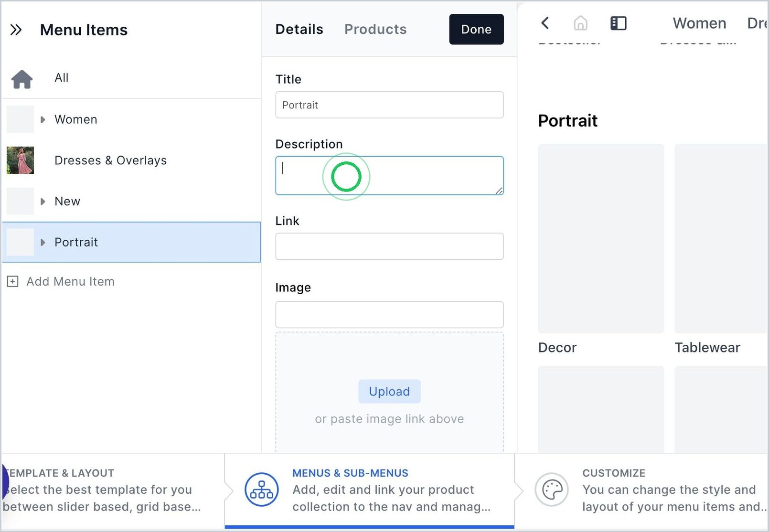Viewport: 769px width, 532px height.
Task: Select the New menu row
Action: pyautogui.click(x=131, y=201)
